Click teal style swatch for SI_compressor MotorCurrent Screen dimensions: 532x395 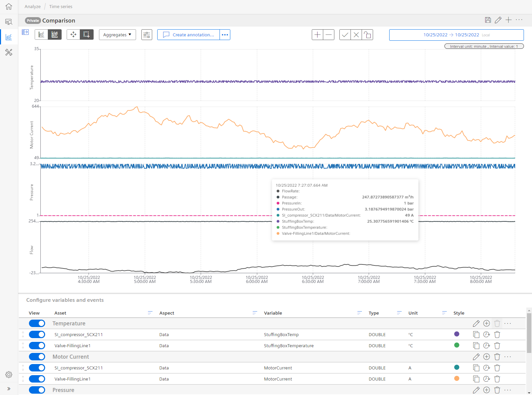point(457,367)
